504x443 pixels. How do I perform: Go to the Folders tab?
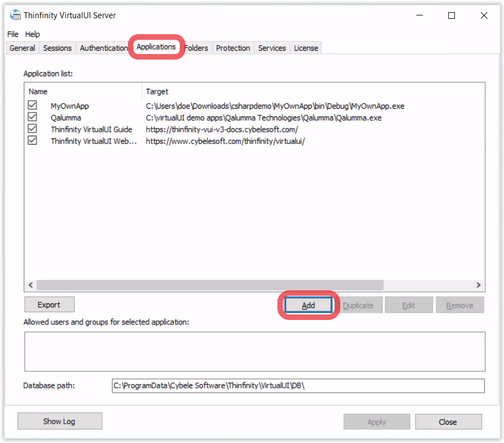(x=196, y=48)
